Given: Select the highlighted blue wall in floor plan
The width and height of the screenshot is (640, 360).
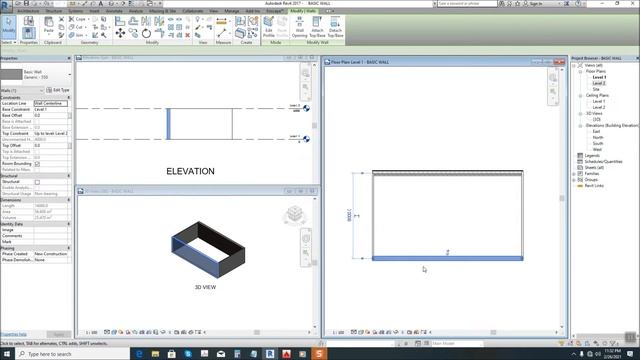Looking at the screenshot, I should [x=447, y=258].
